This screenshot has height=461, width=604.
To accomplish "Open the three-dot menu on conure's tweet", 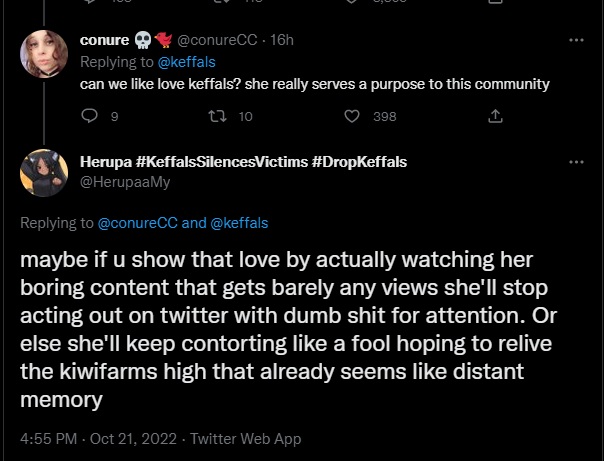I will pyautogui.click(x=576, y=40).
